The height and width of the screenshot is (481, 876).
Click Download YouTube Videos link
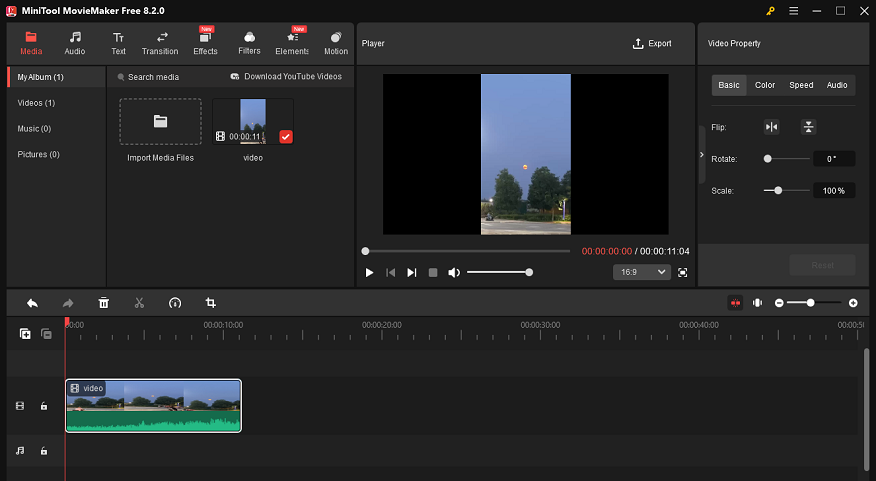point(286,77)
